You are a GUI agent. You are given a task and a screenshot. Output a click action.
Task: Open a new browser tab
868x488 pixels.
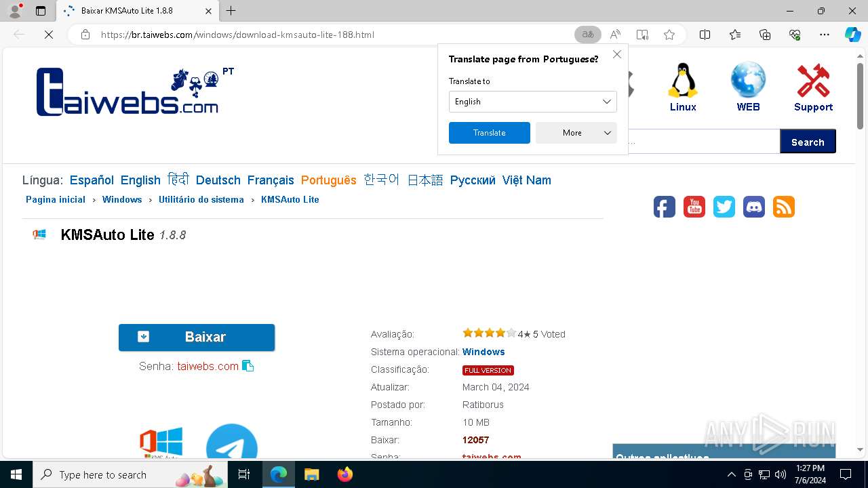pyautogui.click(x=231, y=11)
